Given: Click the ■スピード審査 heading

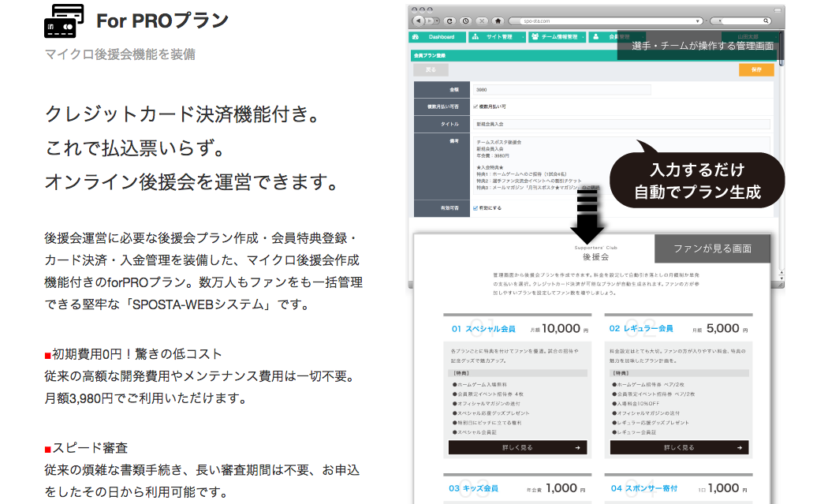Looking at the screenshot, I should coord(86,448).
